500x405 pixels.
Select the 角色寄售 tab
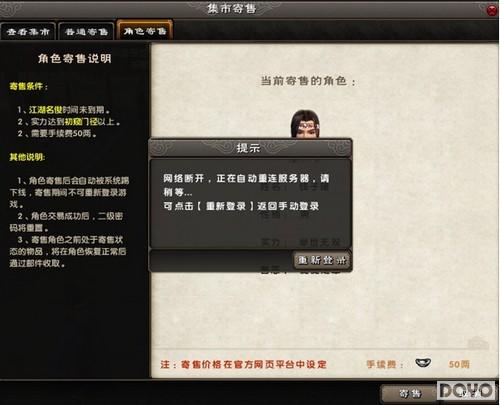[x=145, y=31]
